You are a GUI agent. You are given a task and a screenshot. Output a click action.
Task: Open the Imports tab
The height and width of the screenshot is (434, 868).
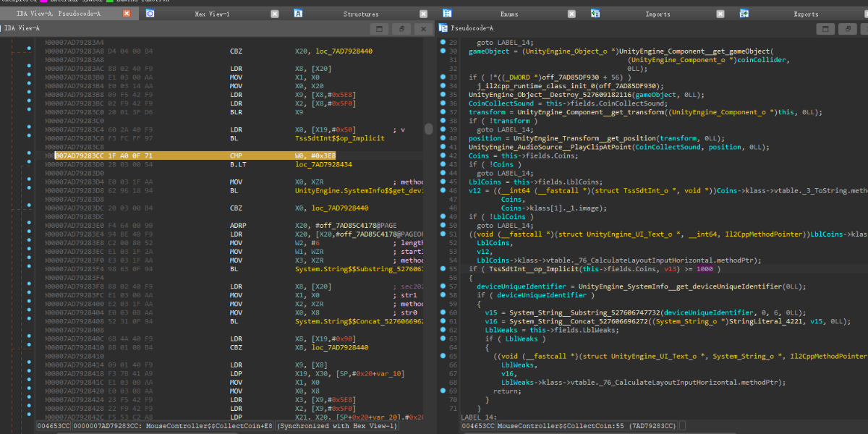pos(658,14)
